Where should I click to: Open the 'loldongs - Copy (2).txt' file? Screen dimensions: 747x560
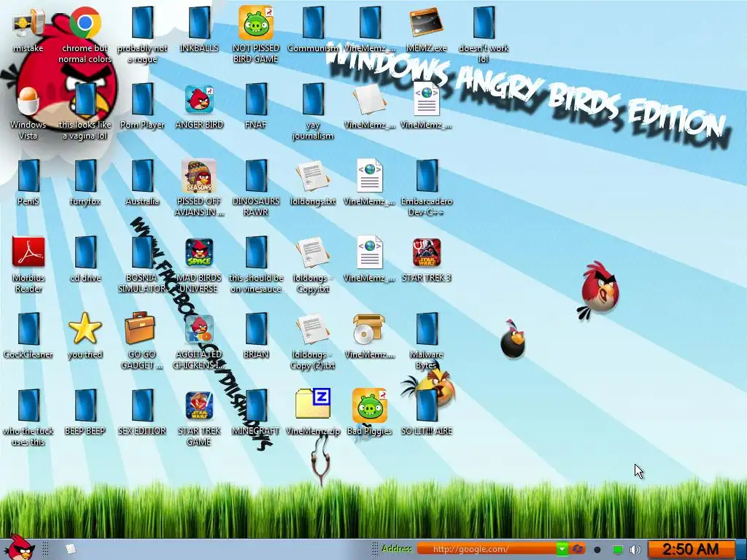pyautogui.click(x=313, y=329)
